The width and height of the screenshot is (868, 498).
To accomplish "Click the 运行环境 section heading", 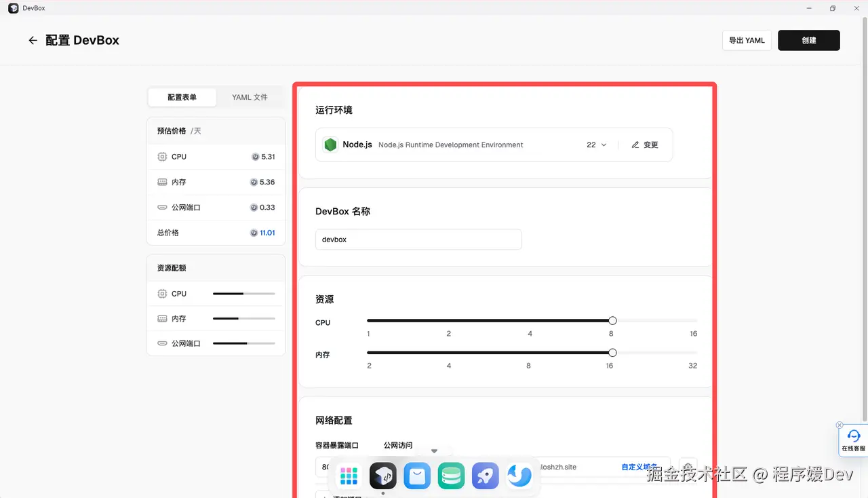I will (x=334, y=110).
